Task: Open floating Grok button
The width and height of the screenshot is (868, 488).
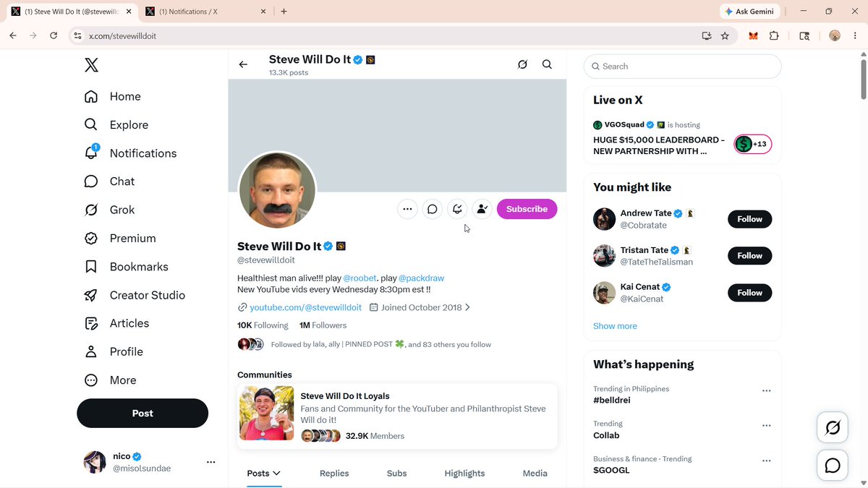Action: (x=833, y=428)
